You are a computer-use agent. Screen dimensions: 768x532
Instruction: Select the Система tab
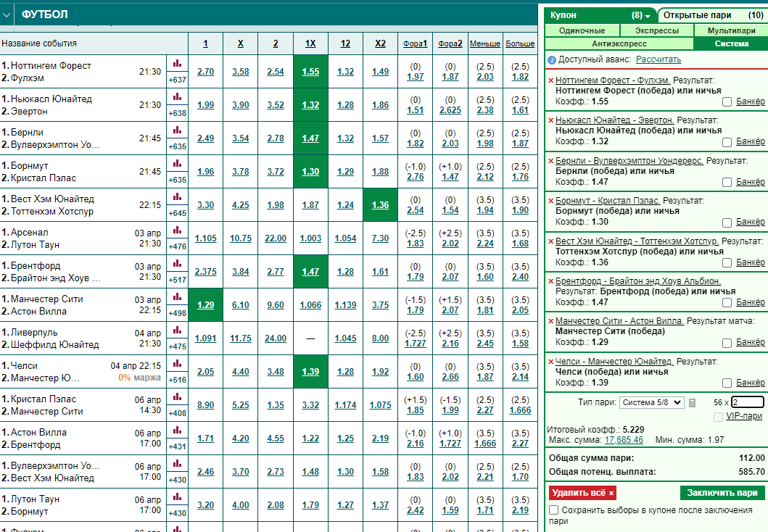pyautogui.click(x=731, y=43)
